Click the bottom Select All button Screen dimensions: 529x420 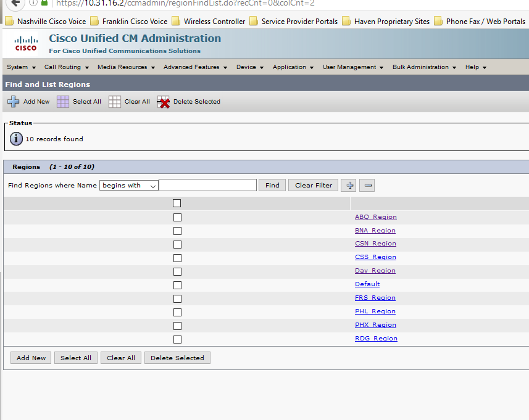tap(76, 358)
